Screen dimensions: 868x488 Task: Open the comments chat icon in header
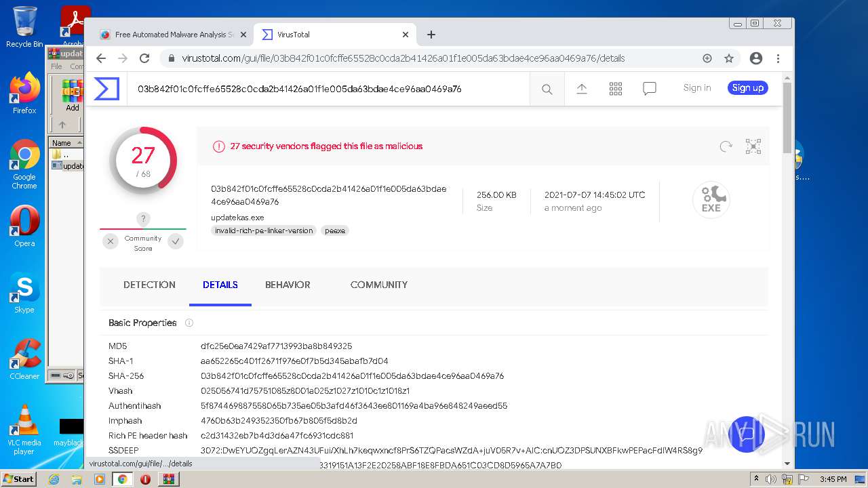(650, 89)
